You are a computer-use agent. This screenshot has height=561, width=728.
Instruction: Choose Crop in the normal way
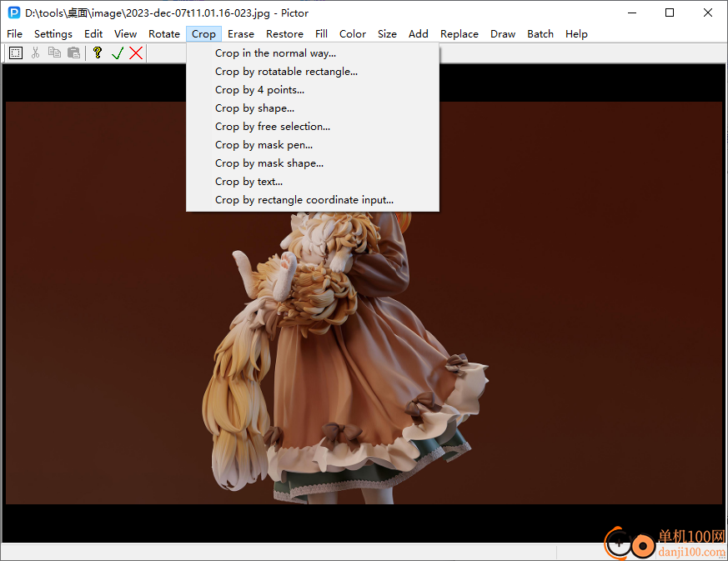click(x=313, y=53)
